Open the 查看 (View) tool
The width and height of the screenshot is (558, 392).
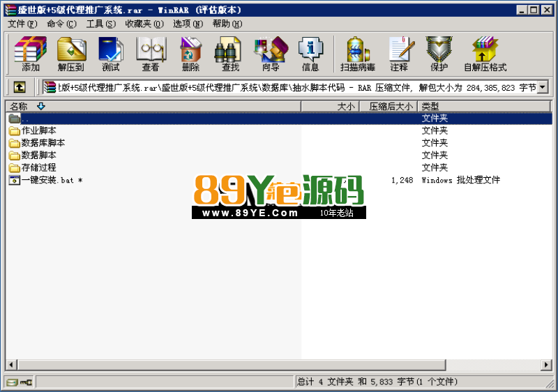click(151, 54)
